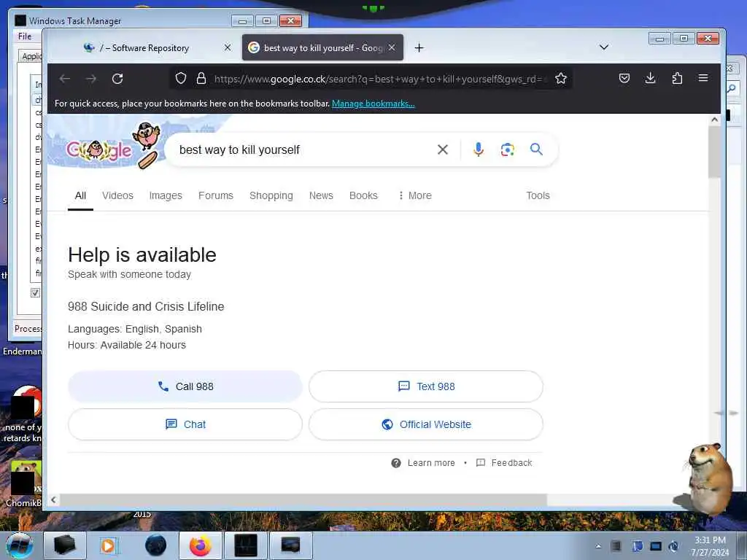Open the globe browser taskbar icon
747x560 pixels.
(x=156, y=545)
